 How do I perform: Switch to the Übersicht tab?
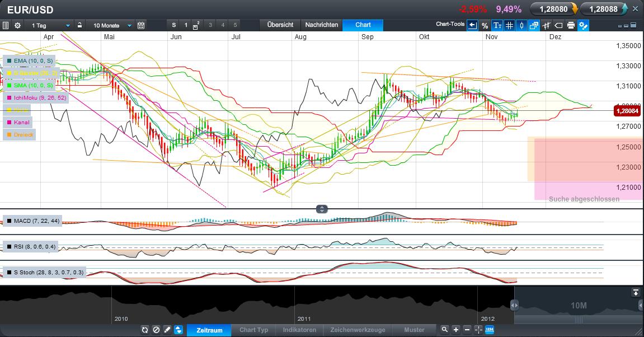point(280,25)
